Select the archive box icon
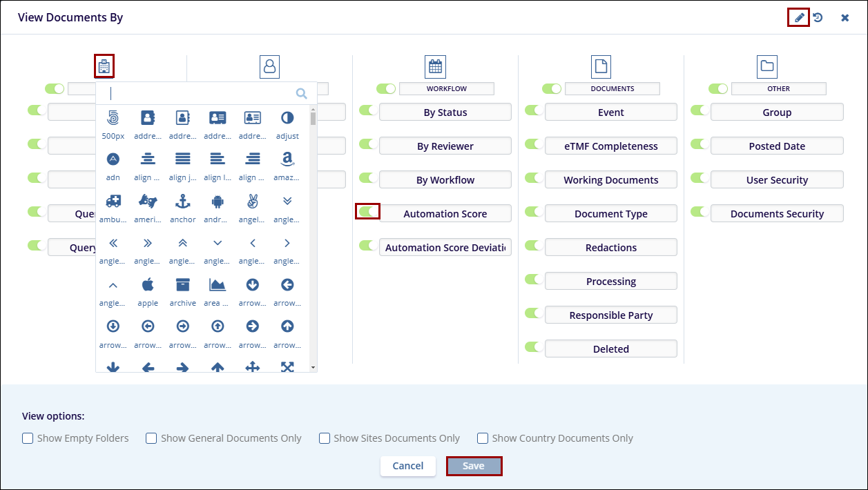Screen dimensions: 868x490 pos(182,285)
